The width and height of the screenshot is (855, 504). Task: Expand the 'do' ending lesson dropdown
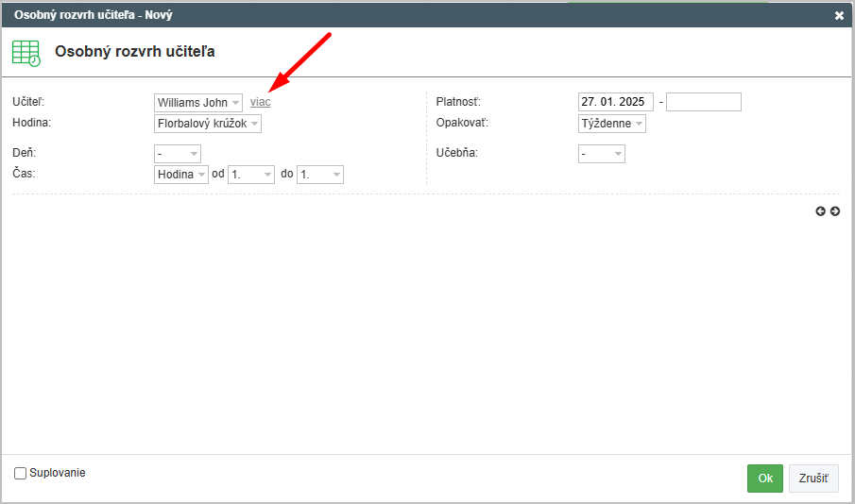click(320, 175)
